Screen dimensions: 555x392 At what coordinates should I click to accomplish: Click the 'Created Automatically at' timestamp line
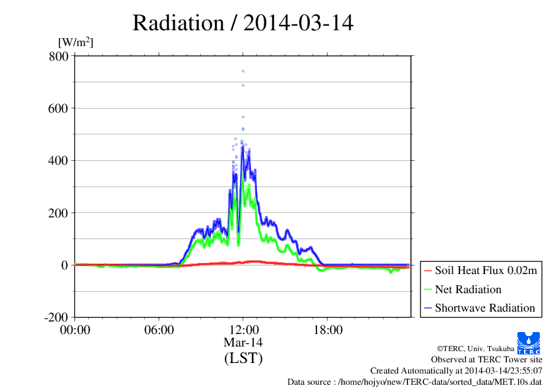tap(456, 371)
